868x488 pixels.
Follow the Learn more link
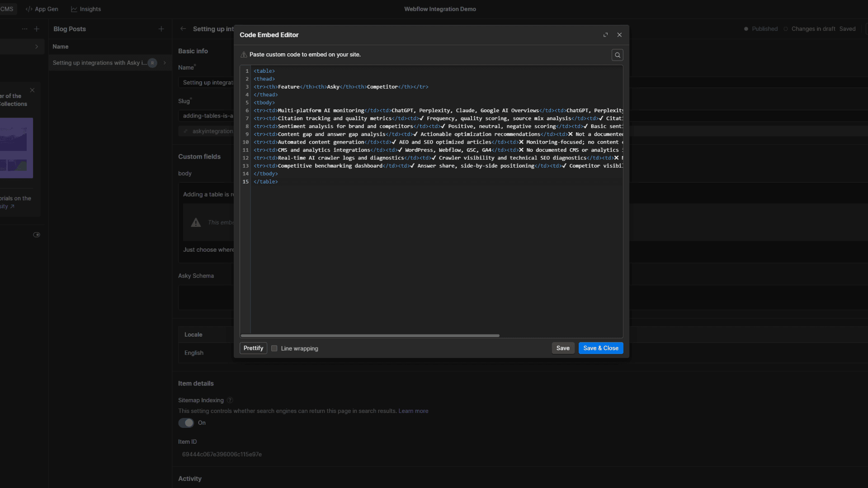413,411
